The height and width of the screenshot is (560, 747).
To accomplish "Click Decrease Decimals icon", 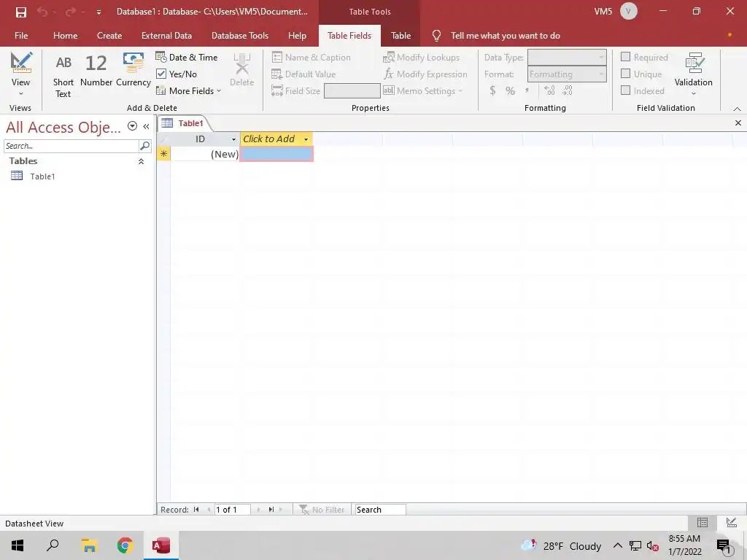I will [x=567, y=90].
